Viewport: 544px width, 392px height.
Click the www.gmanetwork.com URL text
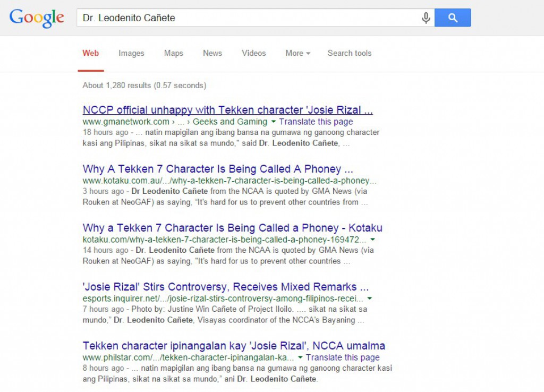click(125, 122)
